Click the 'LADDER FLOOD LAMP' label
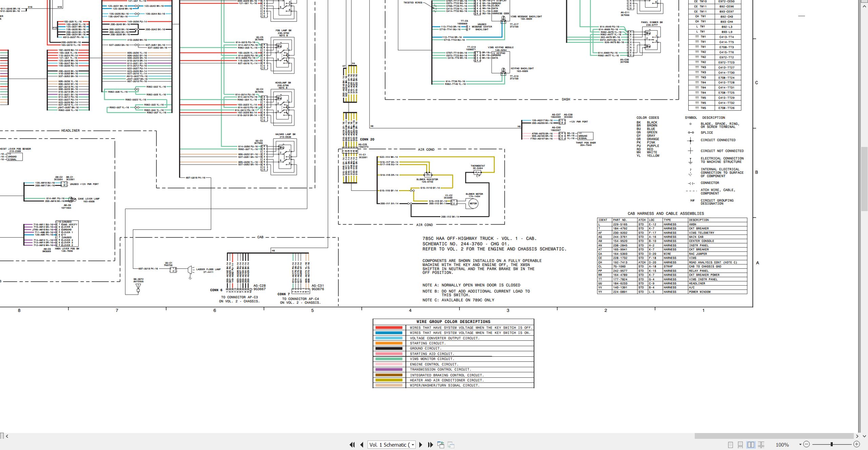The image size is (868, 450). tap(208, 269)
